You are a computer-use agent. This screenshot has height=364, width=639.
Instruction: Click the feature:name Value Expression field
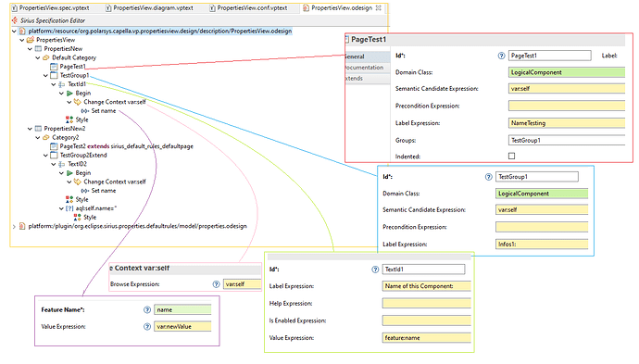coord(426,338)
